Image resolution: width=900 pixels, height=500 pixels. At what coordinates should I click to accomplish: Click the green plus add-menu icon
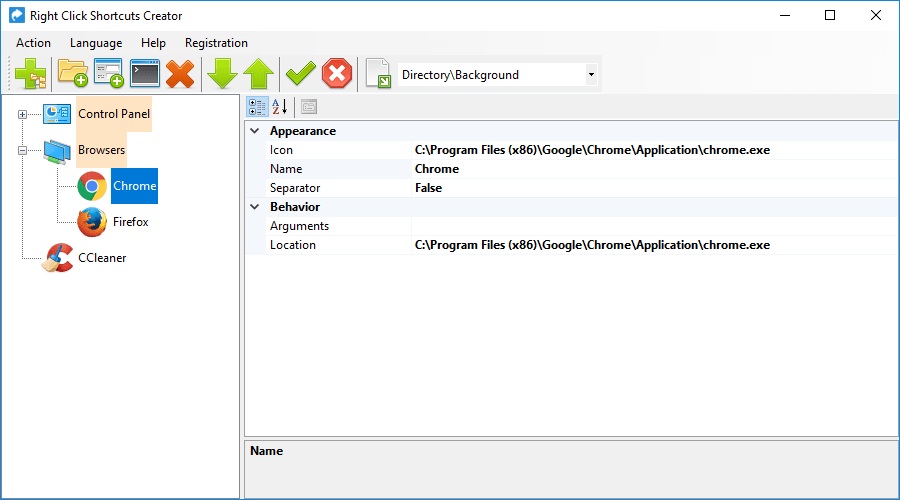[30, 74]
